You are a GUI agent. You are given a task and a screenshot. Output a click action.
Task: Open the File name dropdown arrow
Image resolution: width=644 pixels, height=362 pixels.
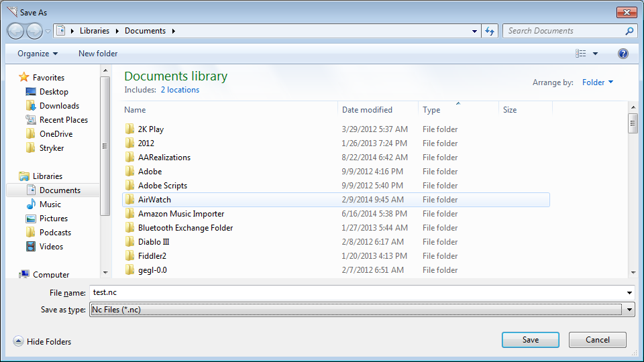click(x=629, y=293)
